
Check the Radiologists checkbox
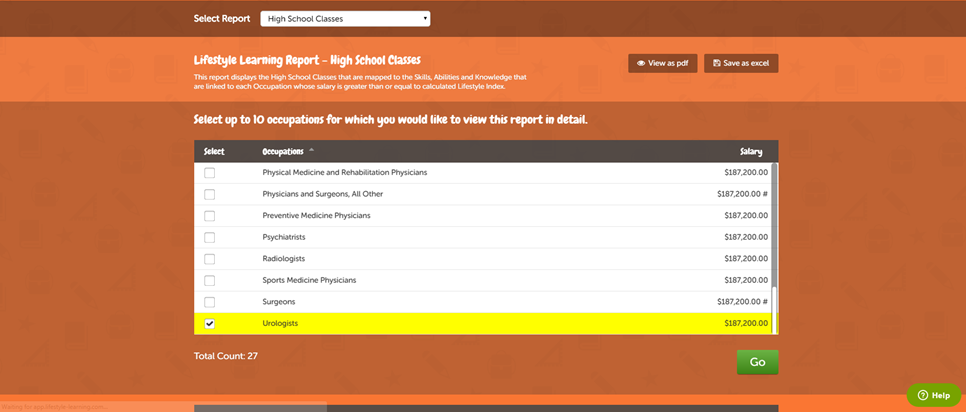(x=209, y=258)
